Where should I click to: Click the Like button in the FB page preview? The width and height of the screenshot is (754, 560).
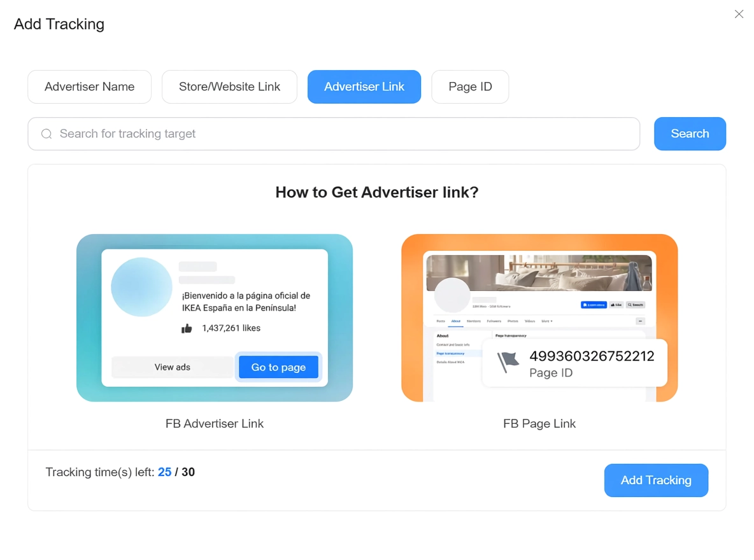616,305
